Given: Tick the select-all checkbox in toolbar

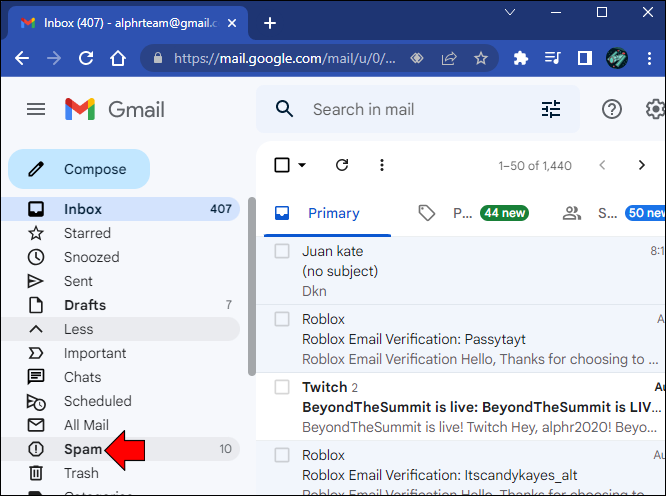Looking at the screenshot, I should click(x=282, y=165).
